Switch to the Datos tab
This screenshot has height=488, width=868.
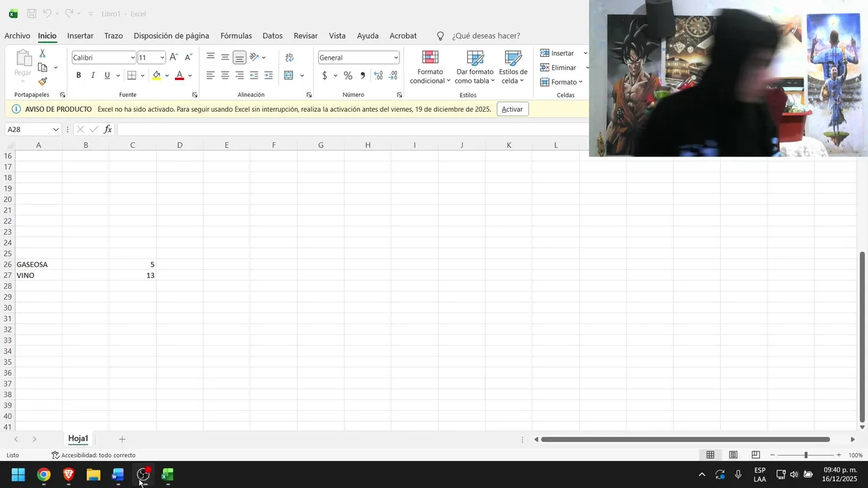[273, 36]
